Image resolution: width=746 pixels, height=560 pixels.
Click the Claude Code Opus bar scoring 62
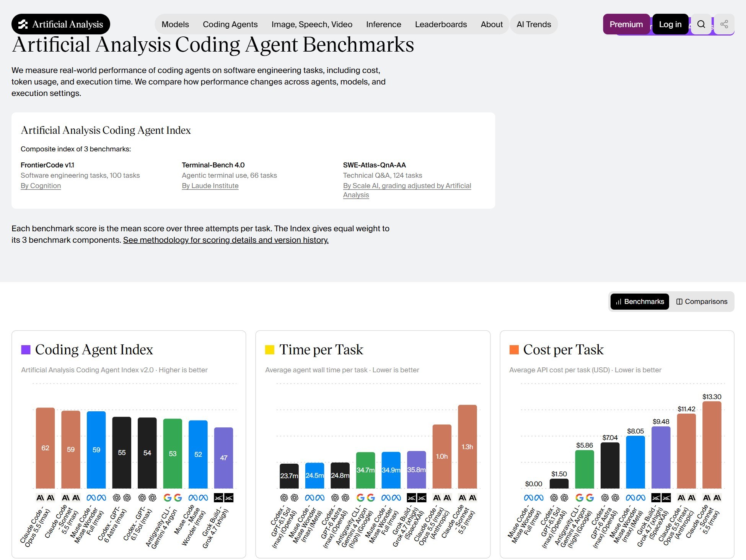pyautogui.click(x=45, y=448)
